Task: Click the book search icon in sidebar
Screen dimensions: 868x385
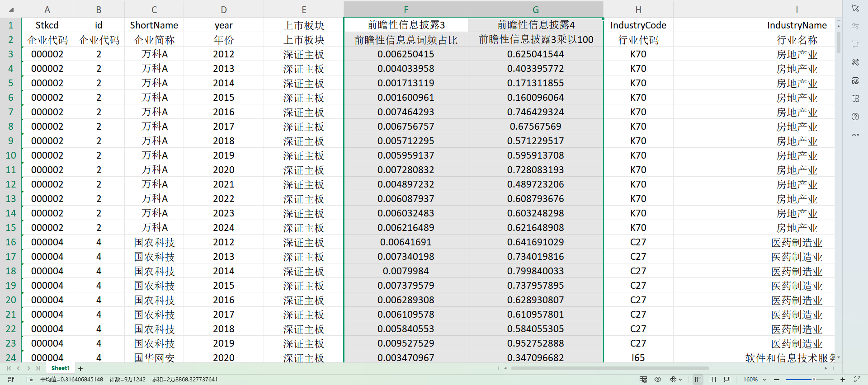Action: [x=855, y=99]
